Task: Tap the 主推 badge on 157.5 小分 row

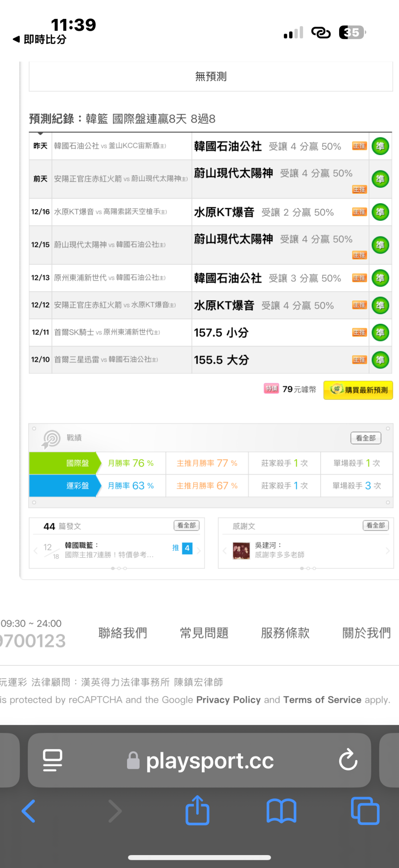Action: tap(359, 332)
